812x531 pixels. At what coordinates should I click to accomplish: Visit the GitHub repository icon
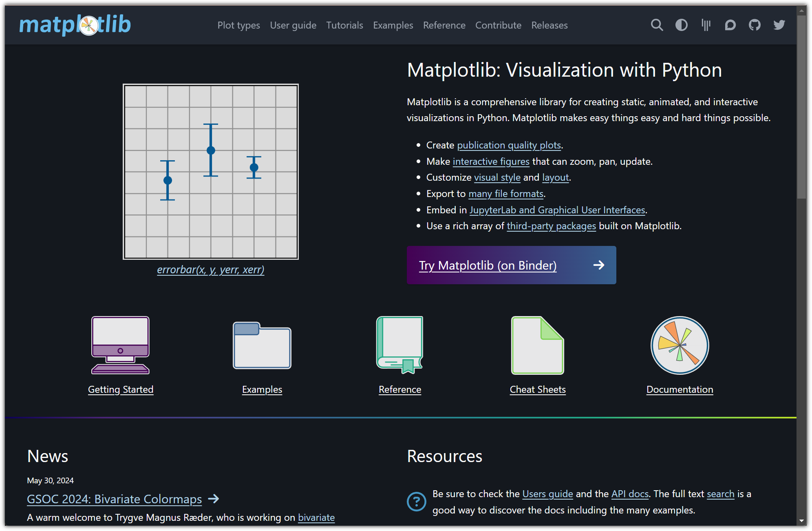(755, 25)
